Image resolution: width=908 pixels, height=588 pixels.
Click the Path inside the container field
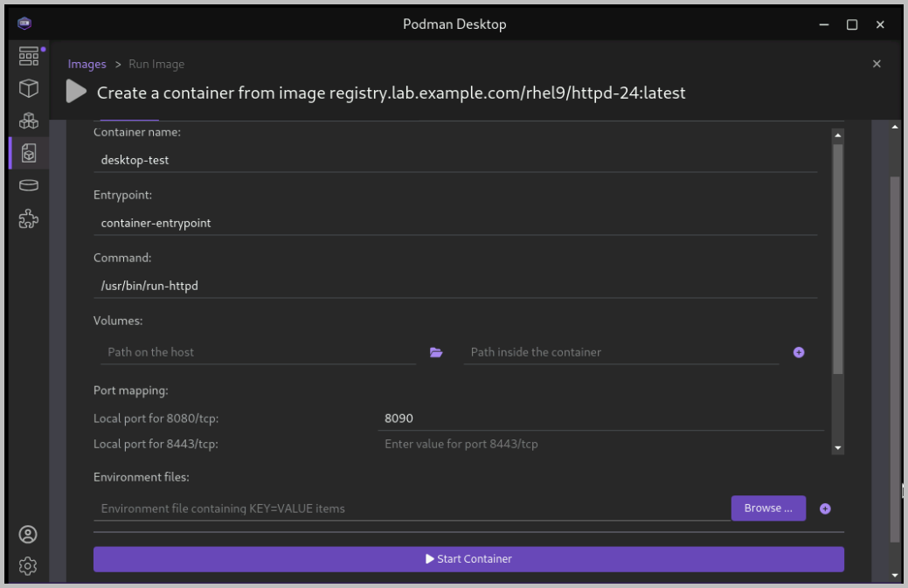click(620, 352)
